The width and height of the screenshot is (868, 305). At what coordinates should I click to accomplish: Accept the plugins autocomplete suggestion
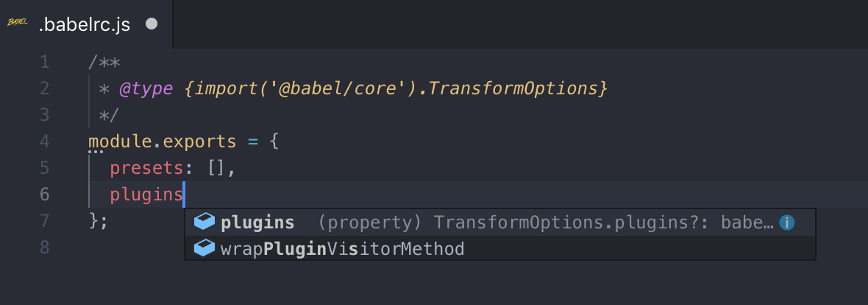point(500,222)
